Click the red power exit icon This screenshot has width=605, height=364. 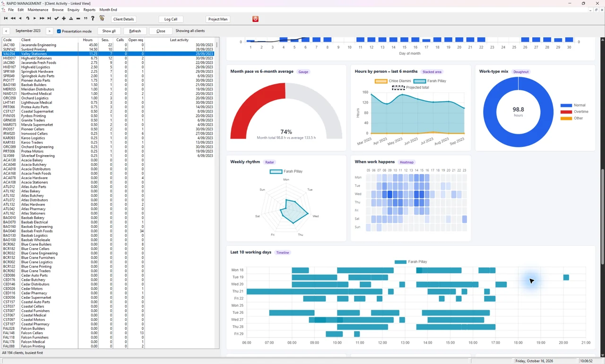tap(256, 19)
